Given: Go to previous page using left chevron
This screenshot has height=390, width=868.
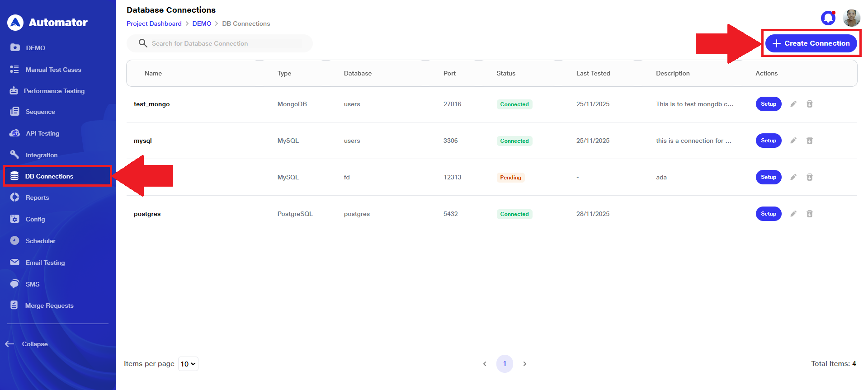Looking at the screenshot, I should [485, 364].
